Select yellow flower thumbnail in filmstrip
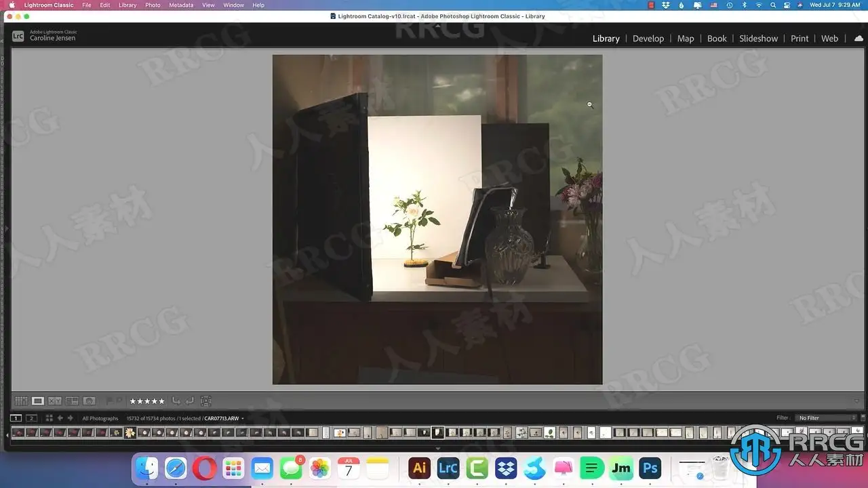The width and height of the screenshot is (868, 488). click(x=130, y=432)
